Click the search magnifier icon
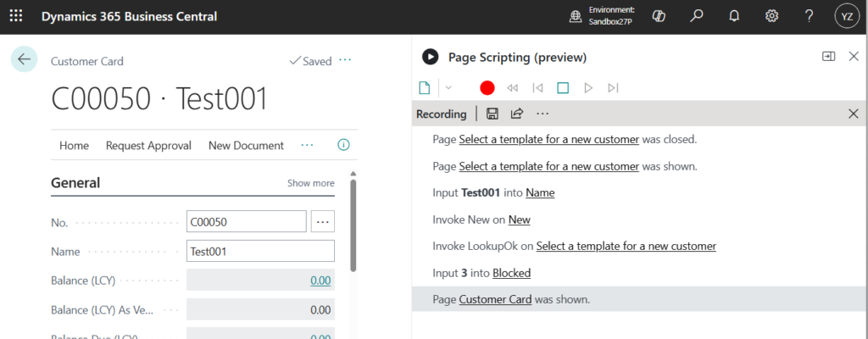Screen dimensions: 868x339 (697, 16)
